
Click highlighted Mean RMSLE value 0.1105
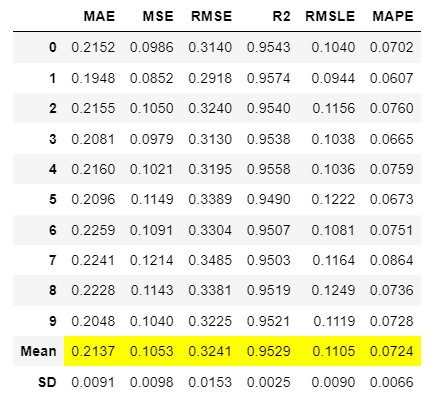(x=334, y=351)
